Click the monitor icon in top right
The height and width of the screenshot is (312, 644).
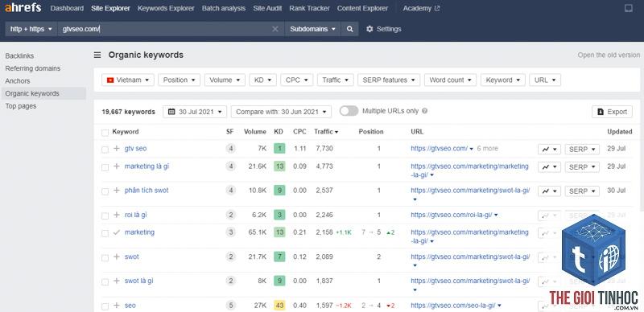[x=629, y=8]
